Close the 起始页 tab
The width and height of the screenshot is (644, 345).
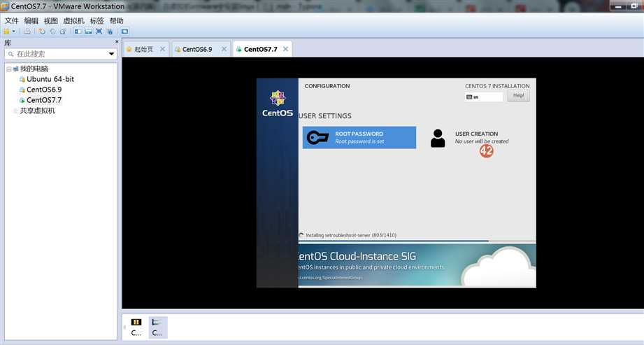click(x=163, y=49)
